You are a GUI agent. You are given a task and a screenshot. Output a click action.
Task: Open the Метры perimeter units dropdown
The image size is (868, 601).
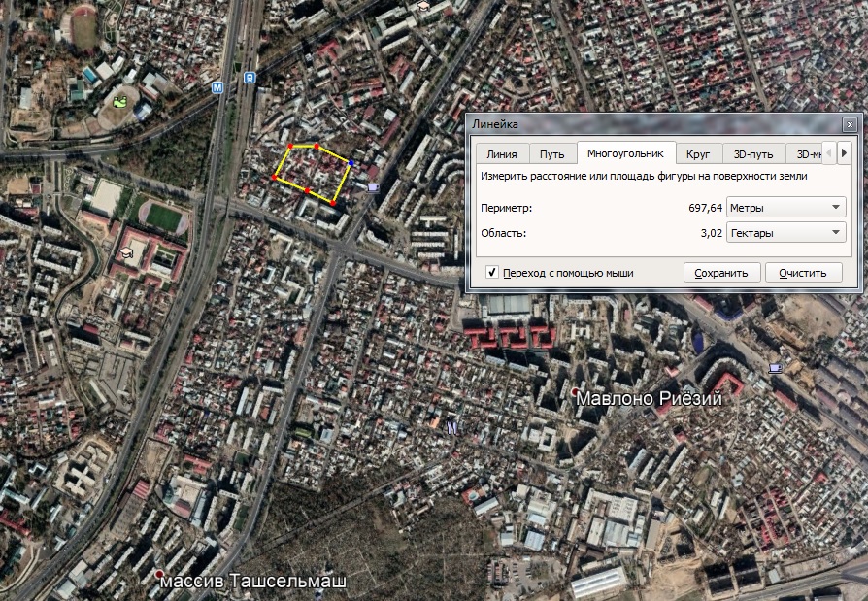click(x=785, y=208)
